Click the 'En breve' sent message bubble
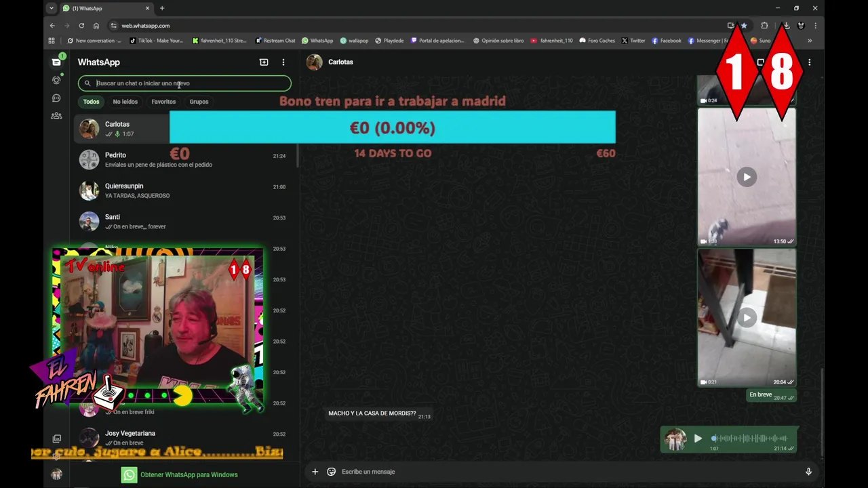 click(x=771, y=395)
